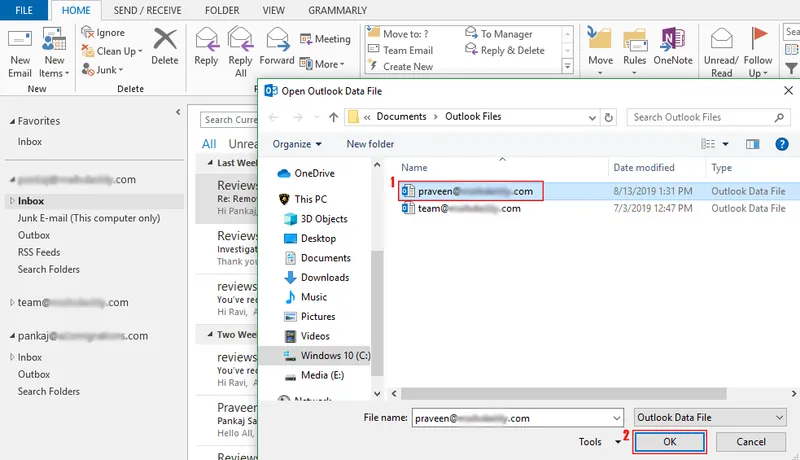Open the Downloads folder in the tree

coord(317,277)
